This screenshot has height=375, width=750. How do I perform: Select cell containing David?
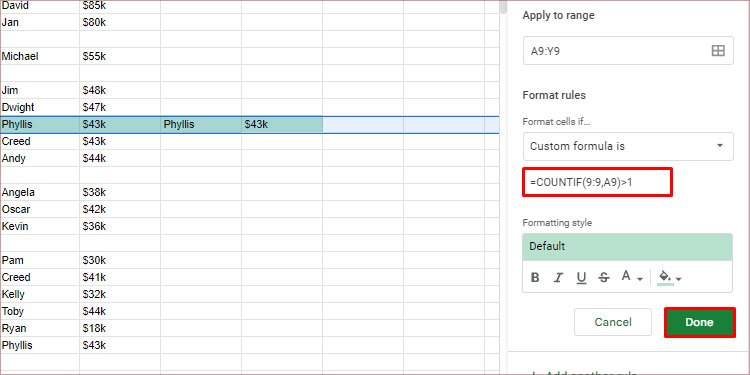[x=40, y=6]
